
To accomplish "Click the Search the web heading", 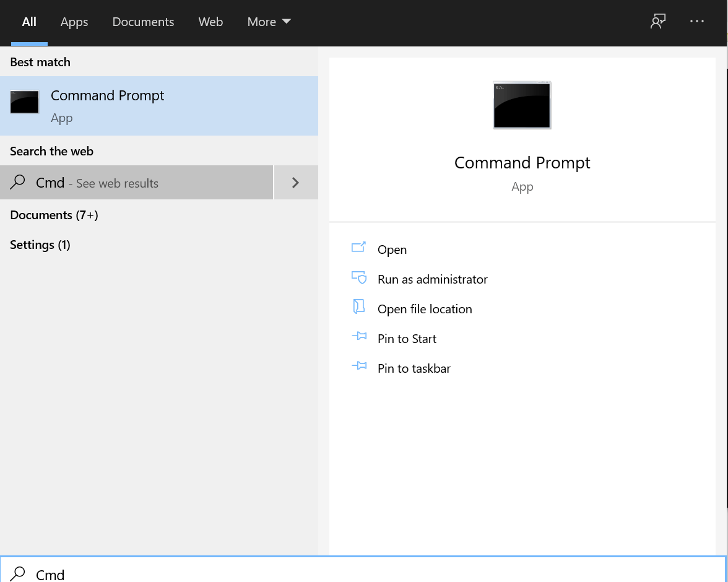I will point(51,151).
